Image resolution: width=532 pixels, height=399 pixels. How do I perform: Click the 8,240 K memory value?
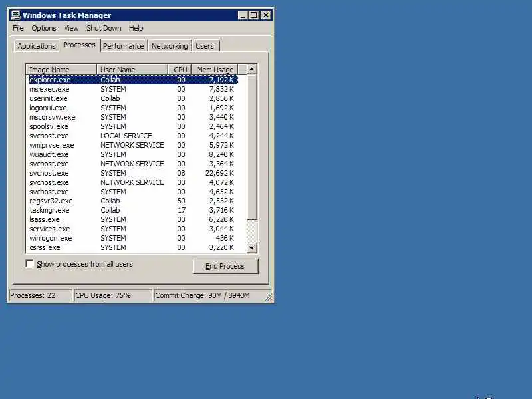click(221, 154)
